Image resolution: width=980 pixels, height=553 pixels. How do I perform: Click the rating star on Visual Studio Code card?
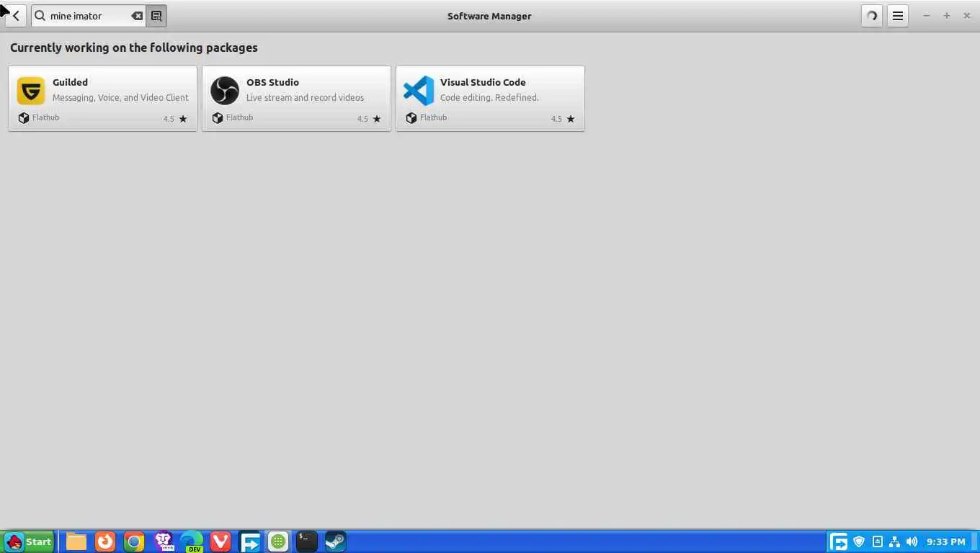pyautogui.click(x=571, y=119)
